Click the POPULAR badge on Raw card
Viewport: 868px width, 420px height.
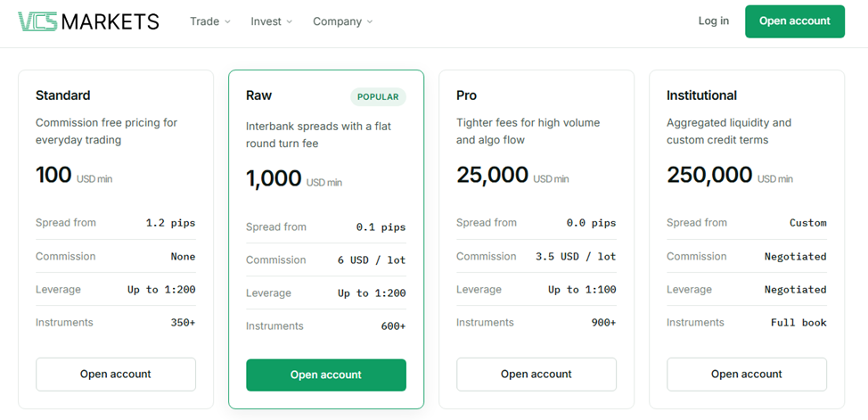(378, 96)
